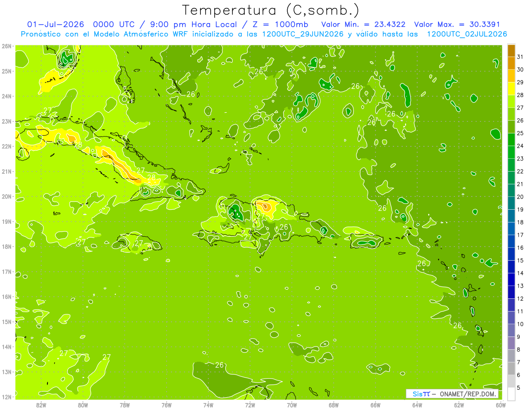532x411 pixels.
Task: Pick the blue swatch between 16 and 17
Action: pos(511,241)
